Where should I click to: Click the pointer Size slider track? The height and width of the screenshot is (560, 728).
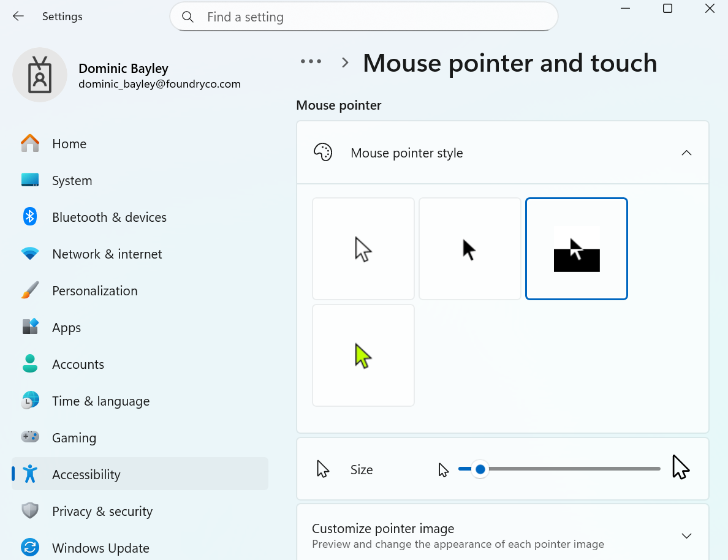pos(570,469)
